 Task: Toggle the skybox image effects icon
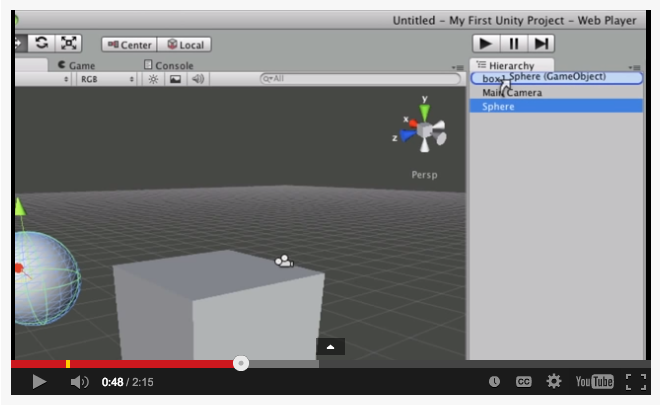click(x=176, y=79)
